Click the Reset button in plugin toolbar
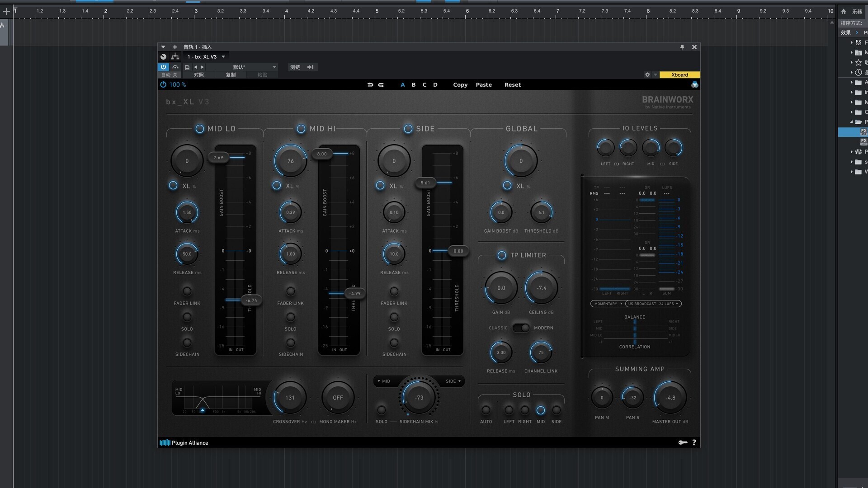The image size is (868, 488). coord(513,84)
